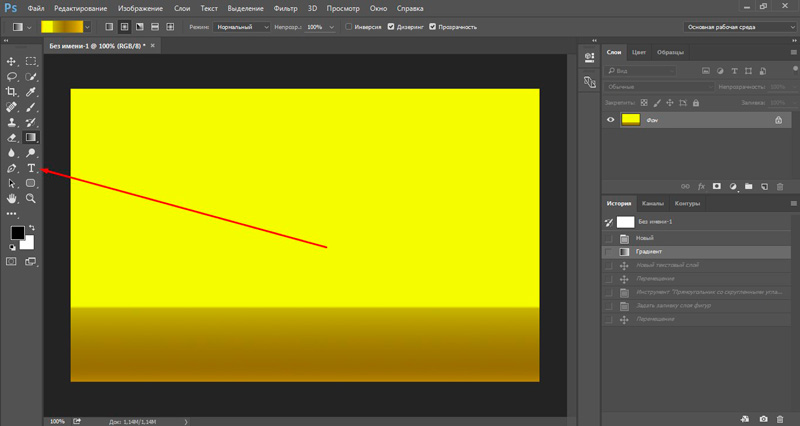
Task: Select the Horizontal Type tool
Action: [31, 168]
